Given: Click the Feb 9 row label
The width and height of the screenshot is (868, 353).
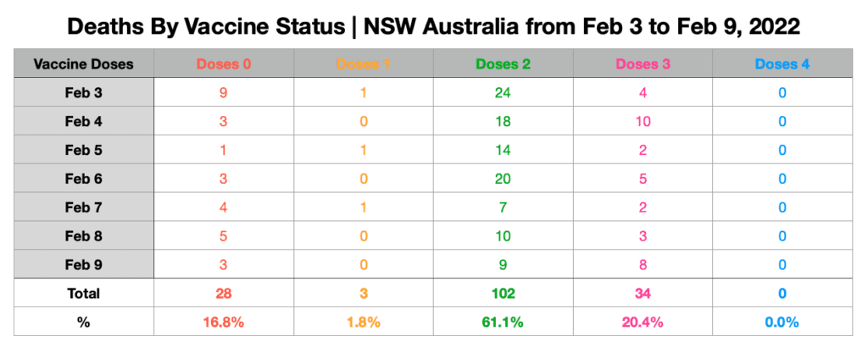Looking at the screenshot, I should pos(84,265).
